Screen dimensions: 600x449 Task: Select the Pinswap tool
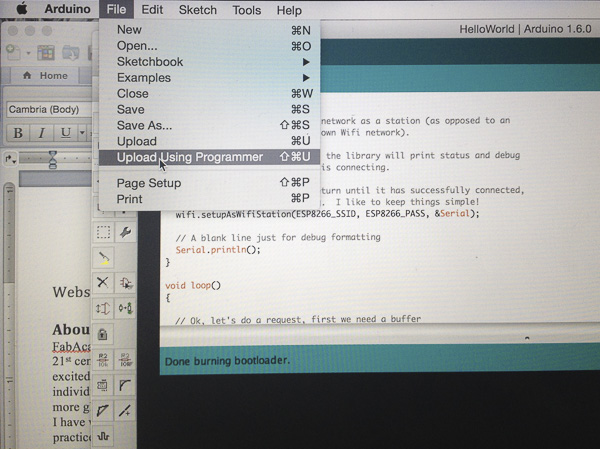[x=103, y=308]
